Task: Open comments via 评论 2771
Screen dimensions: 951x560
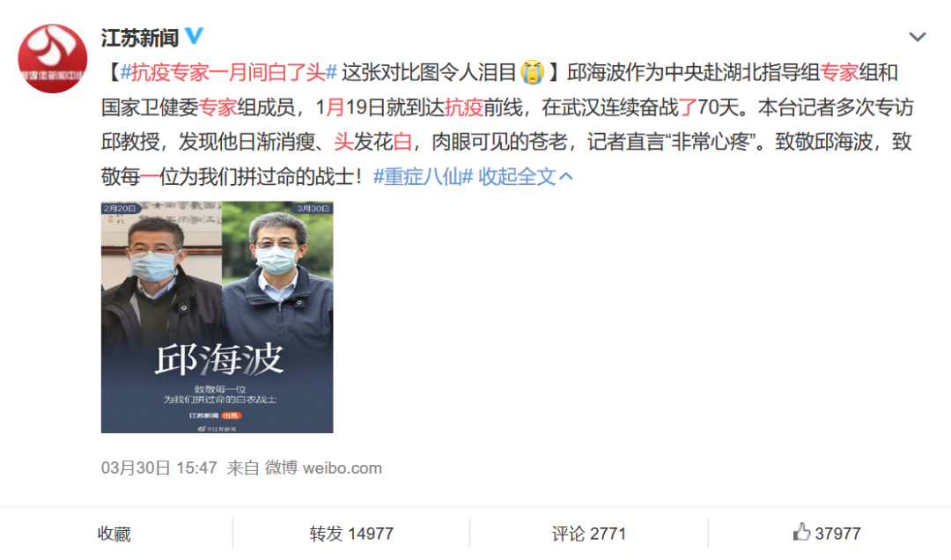Action: [x=588, y=534]
